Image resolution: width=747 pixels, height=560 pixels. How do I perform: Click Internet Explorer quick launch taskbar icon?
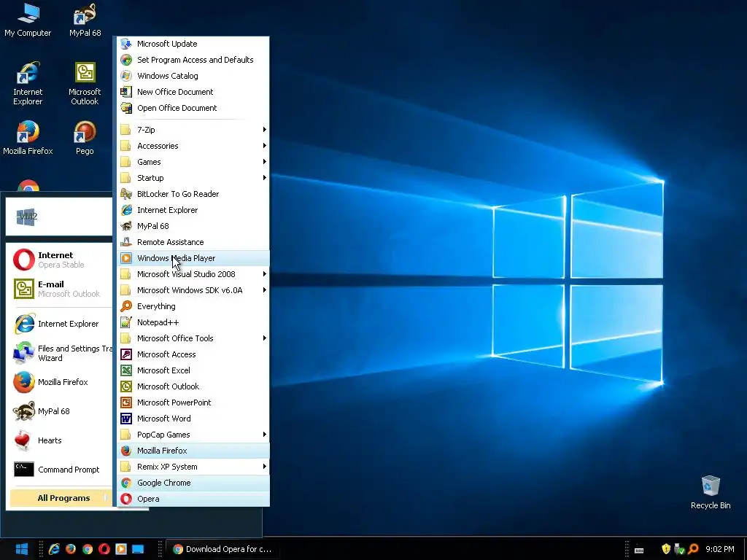click(x=54, y=549)
